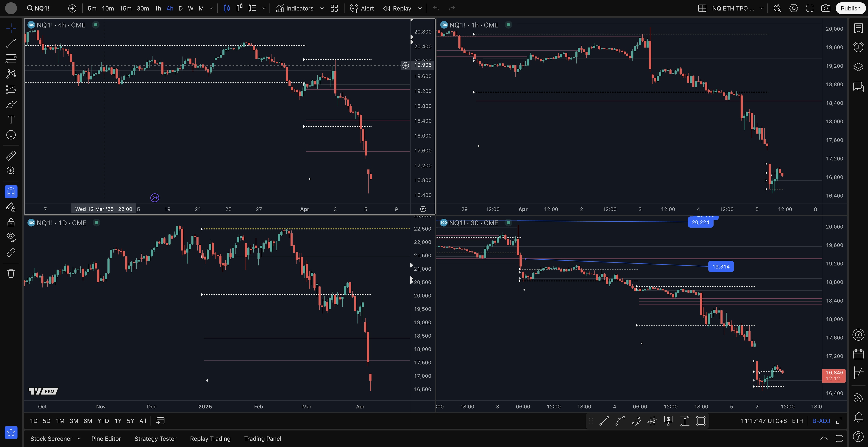Switch to the Strategy Tester tab

click(155, 439)
